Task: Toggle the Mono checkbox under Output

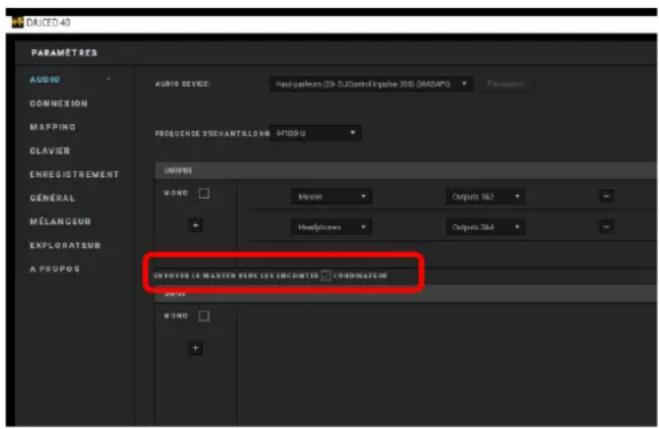Action: pos(204,193)
